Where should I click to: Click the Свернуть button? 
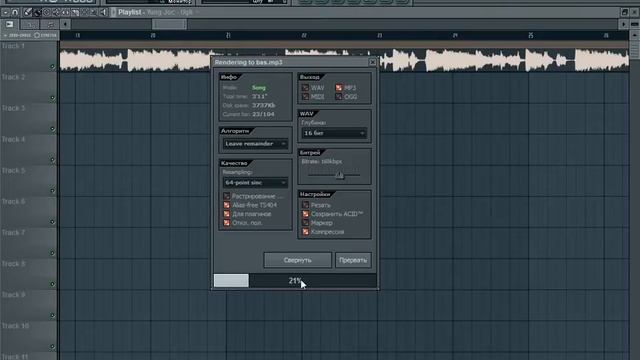(x=298, y=260)
